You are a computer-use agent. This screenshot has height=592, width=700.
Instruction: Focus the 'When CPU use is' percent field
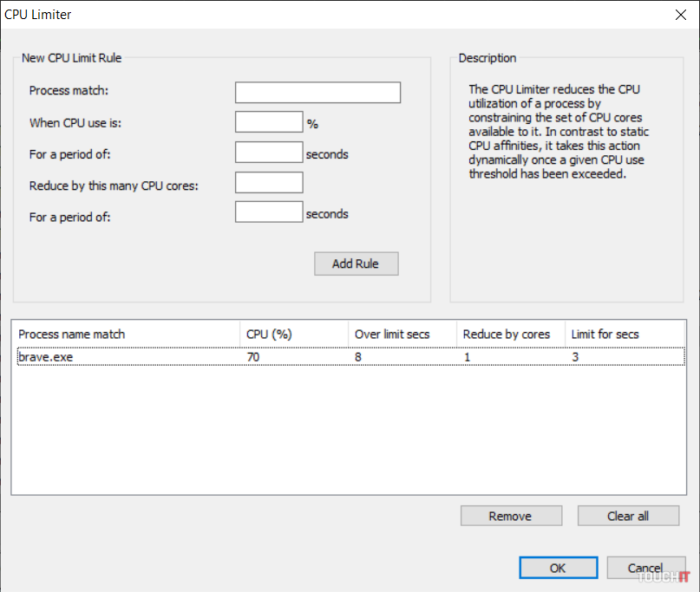[269, 122]
